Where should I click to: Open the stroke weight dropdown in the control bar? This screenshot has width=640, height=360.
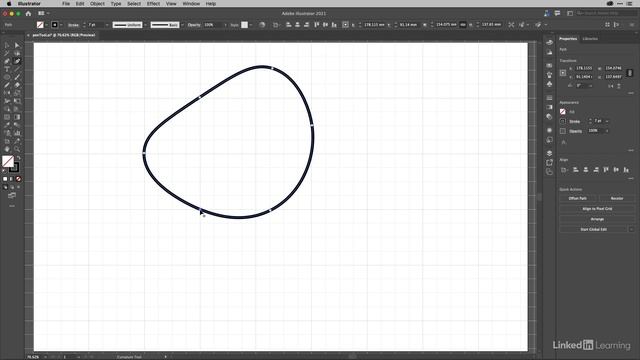[107, 25]
